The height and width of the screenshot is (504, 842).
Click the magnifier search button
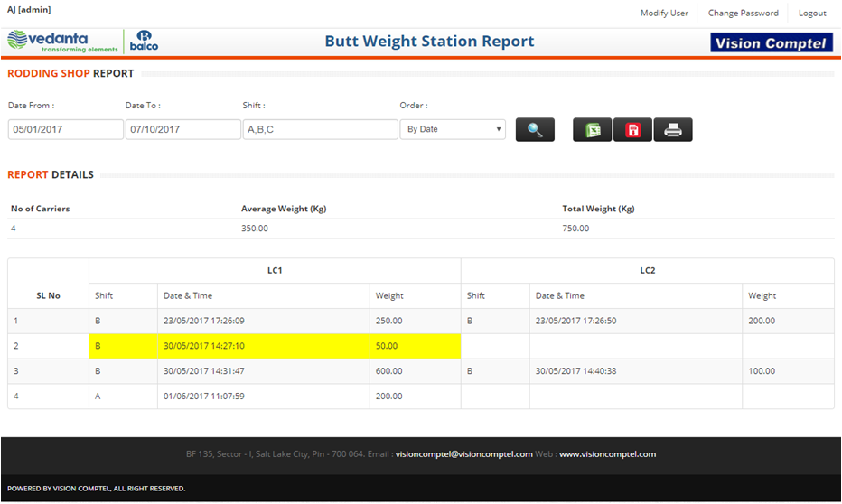point(535,130)
